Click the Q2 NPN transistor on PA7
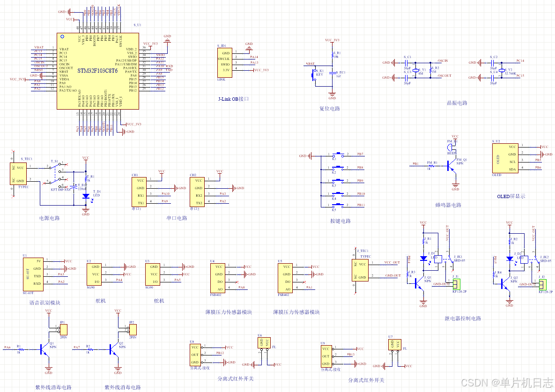The width and height of the screenshot is (555, 392). pos(114,349)
